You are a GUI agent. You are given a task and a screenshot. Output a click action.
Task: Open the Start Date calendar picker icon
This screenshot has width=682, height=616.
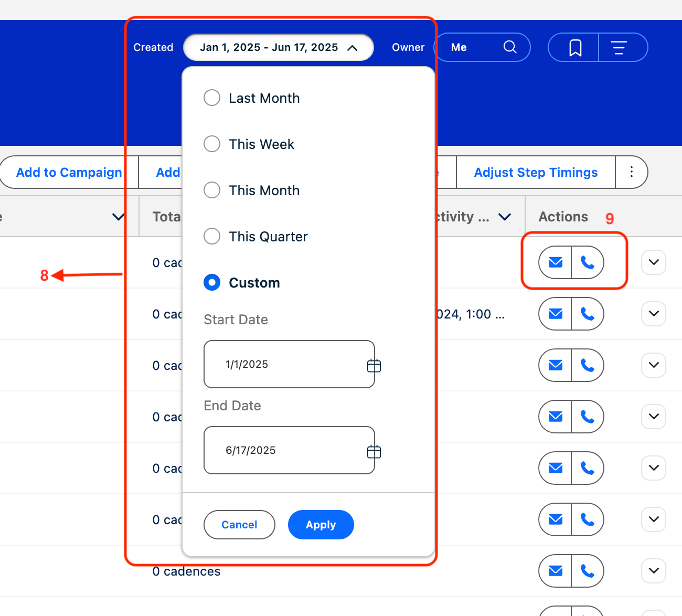[374, 365]
